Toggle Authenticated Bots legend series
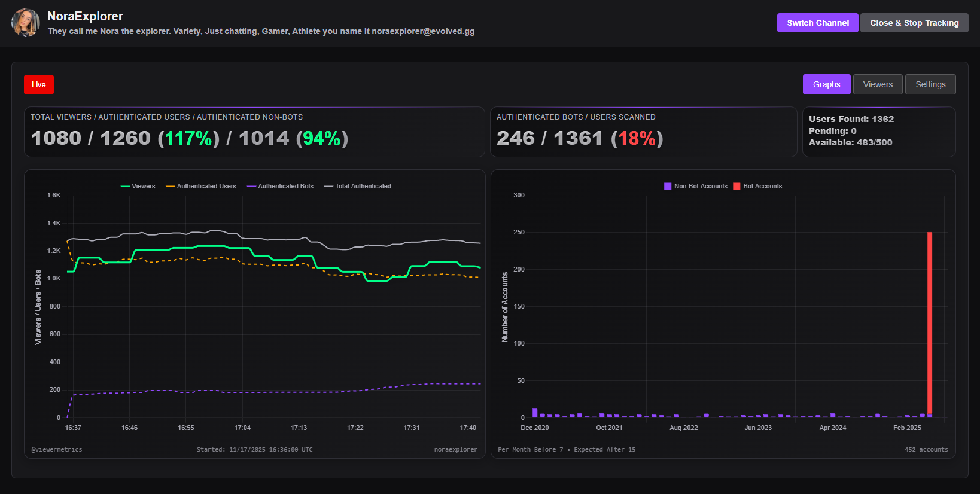Image resolution: width=980 pixels, height=494 pixels. point(280,186)
